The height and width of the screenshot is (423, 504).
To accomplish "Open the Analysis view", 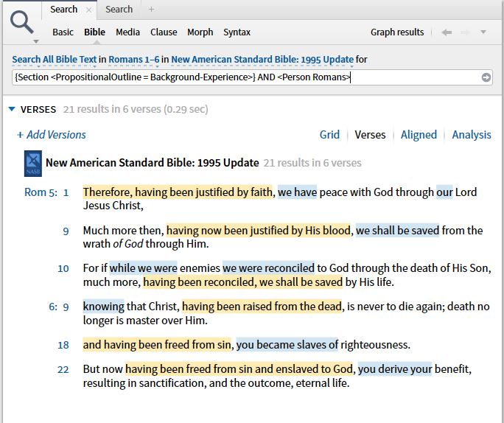I will 472,135.
